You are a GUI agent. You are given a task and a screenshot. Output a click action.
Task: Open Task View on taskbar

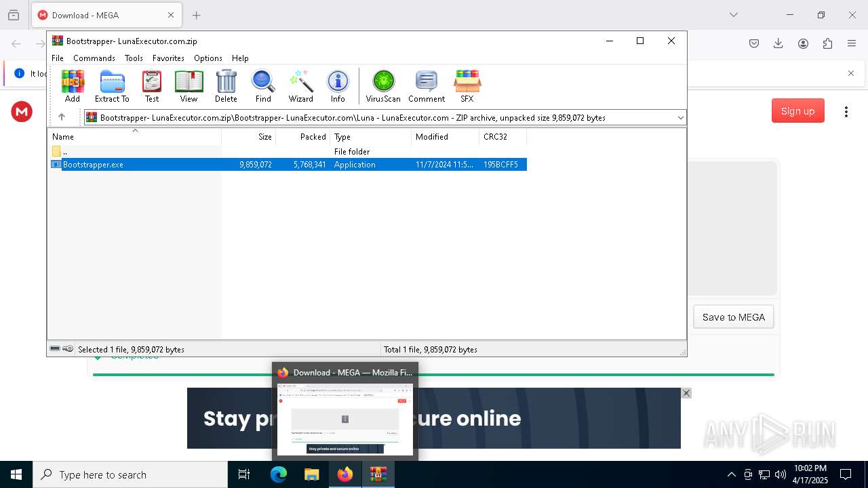[244, 474]
